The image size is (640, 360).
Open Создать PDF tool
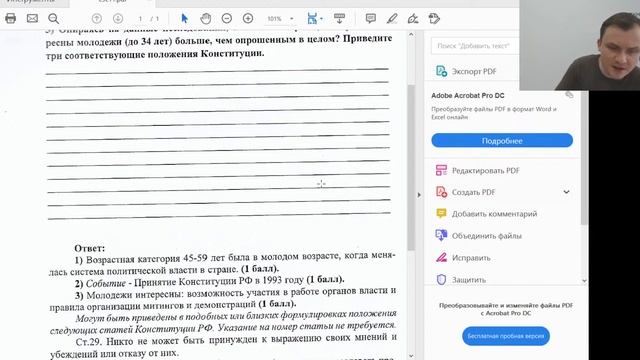(x=473, y=192)
